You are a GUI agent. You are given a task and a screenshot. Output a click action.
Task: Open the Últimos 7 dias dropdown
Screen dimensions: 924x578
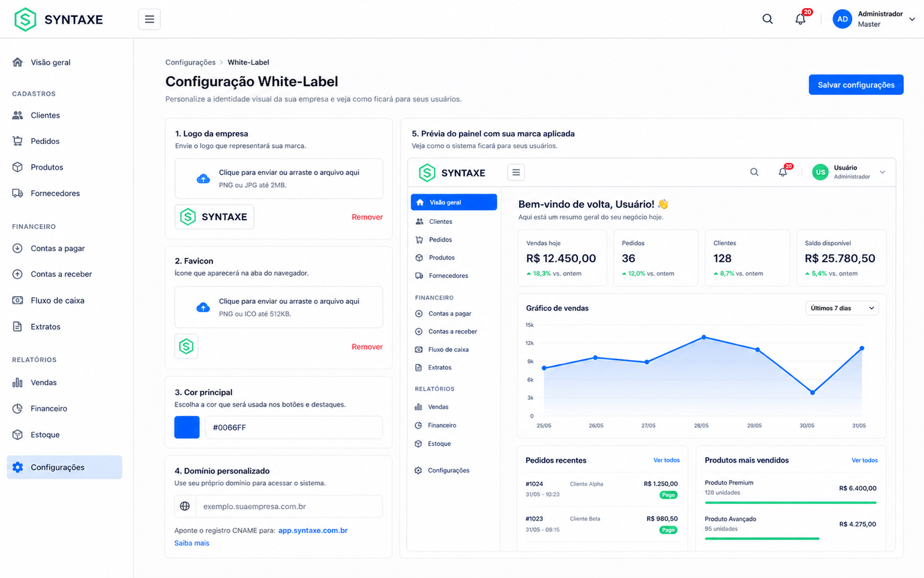pyautogui.click(x=842, y=308)
